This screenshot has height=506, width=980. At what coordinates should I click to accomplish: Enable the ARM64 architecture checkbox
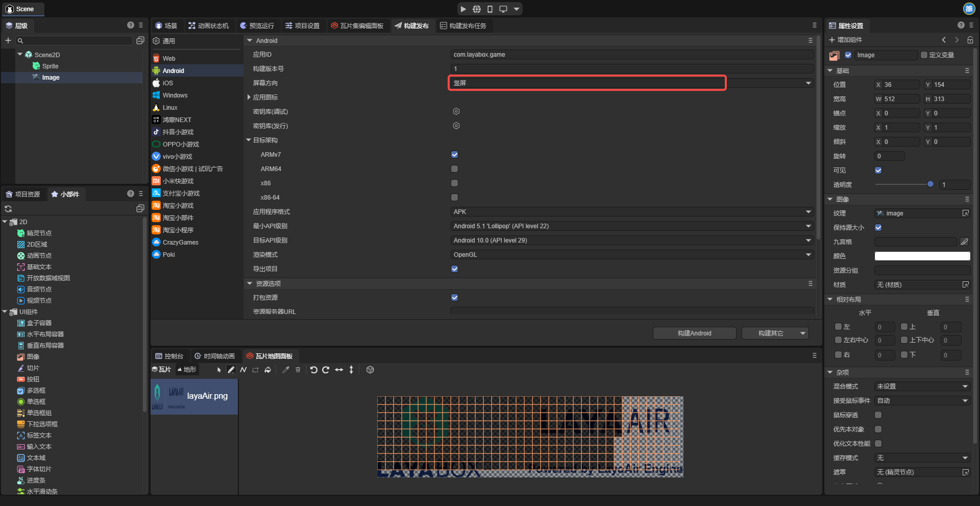click(454, 169)
